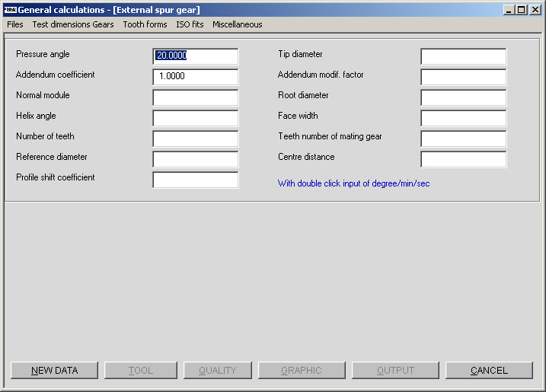Focus the Profile shift coefficient field
This screenshot has height=392, width=546.
195,180
